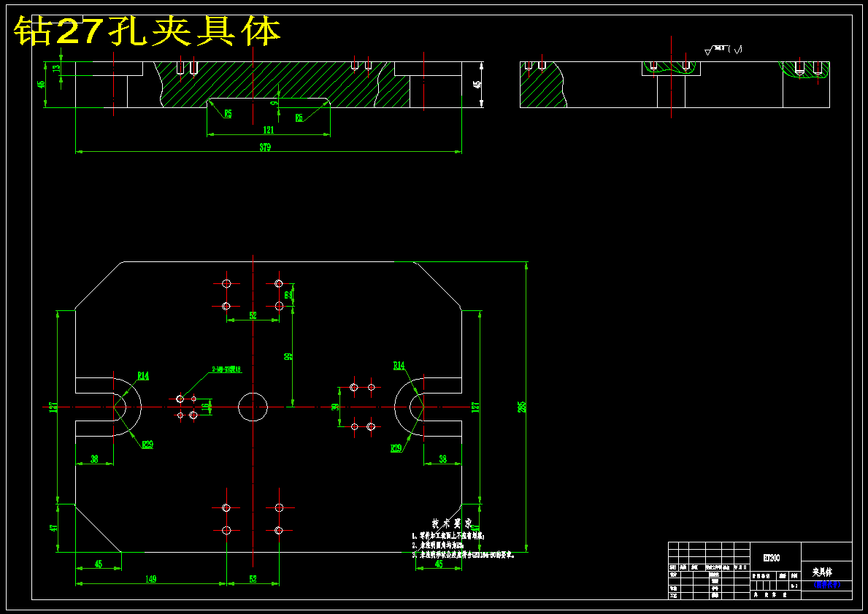Click the yellow title 钻27孔夹具体
Image resolution: width=868 pixels, height=614 pixels.
pos(147,31)
